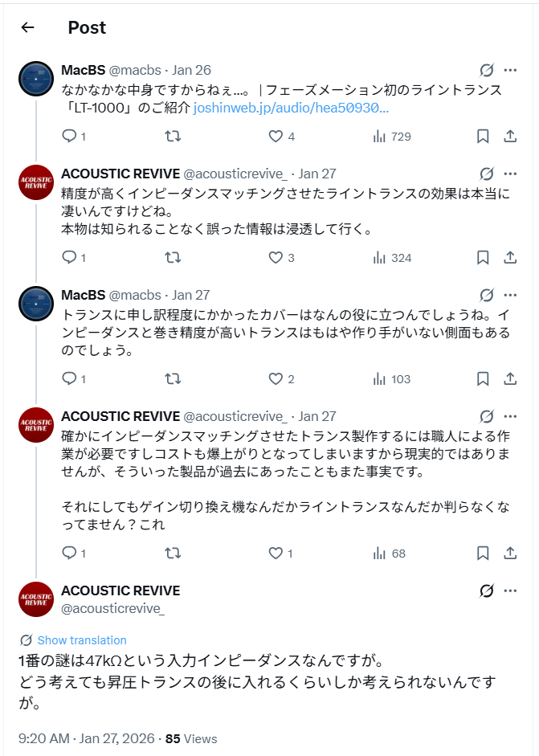This screenshot has width=539, height=756.
Task: Open more options on main ACOUSTIC REVIVE post
Action: click(510, 591)
